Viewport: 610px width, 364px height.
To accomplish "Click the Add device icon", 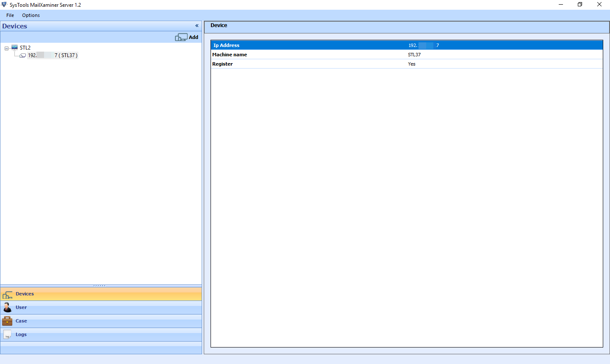I will (x=181, y=37).
